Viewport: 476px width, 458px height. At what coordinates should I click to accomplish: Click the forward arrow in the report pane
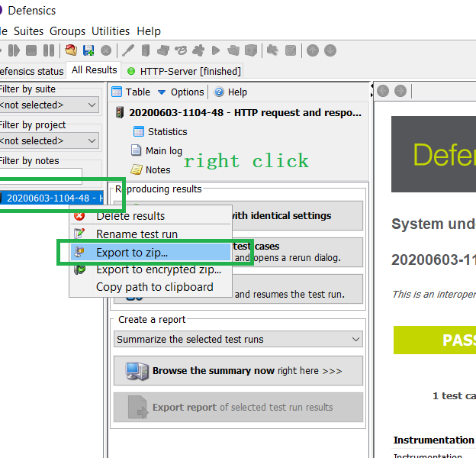tap(400, 91)
